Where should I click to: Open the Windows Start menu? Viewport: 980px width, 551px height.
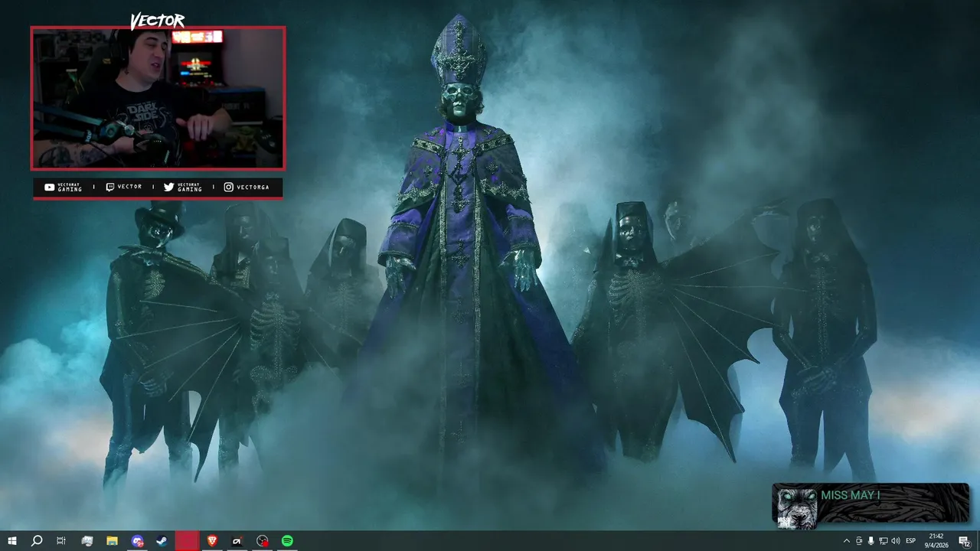point(11,541)
